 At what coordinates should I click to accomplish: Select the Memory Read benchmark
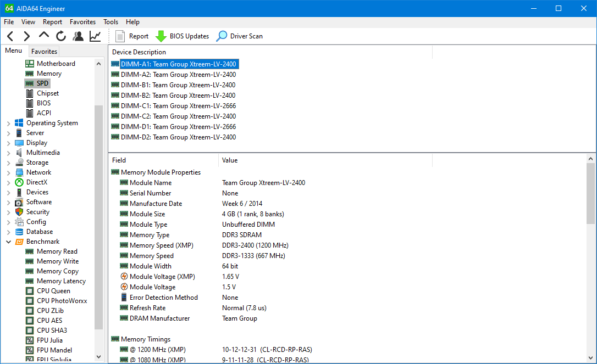(57, 251)
